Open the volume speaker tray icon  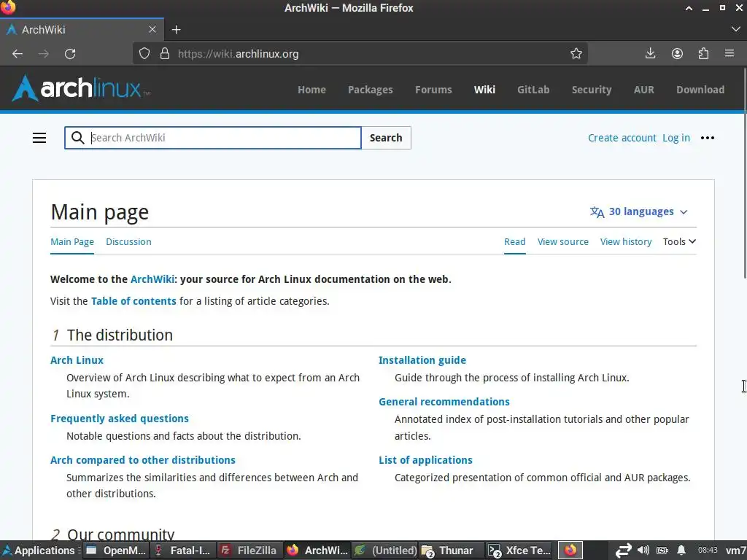(x=643, y=550)
